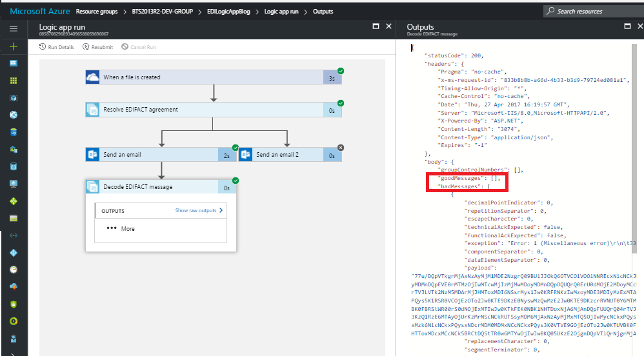644x356 pixels.
Task: Click the Outlook icon on Send an email
Action: click(92, 154)
